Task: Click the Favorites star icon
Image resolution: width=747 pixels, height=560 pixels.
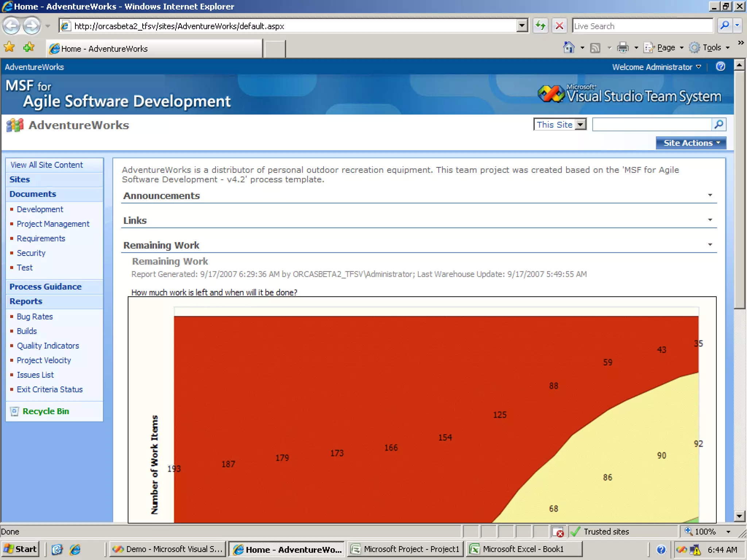Action: [x=9, y=47]
